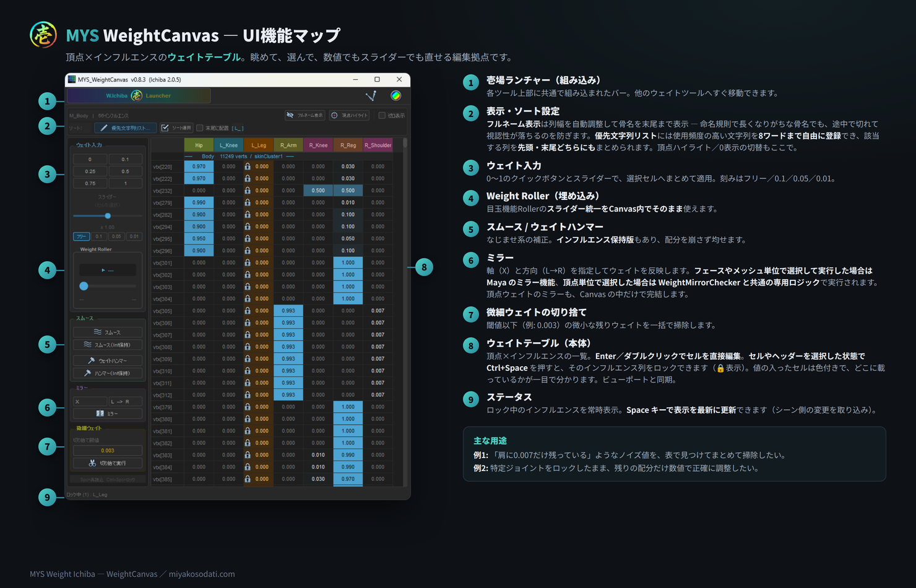
Task: Click the weight input slider handle
Action: [108, 216]
